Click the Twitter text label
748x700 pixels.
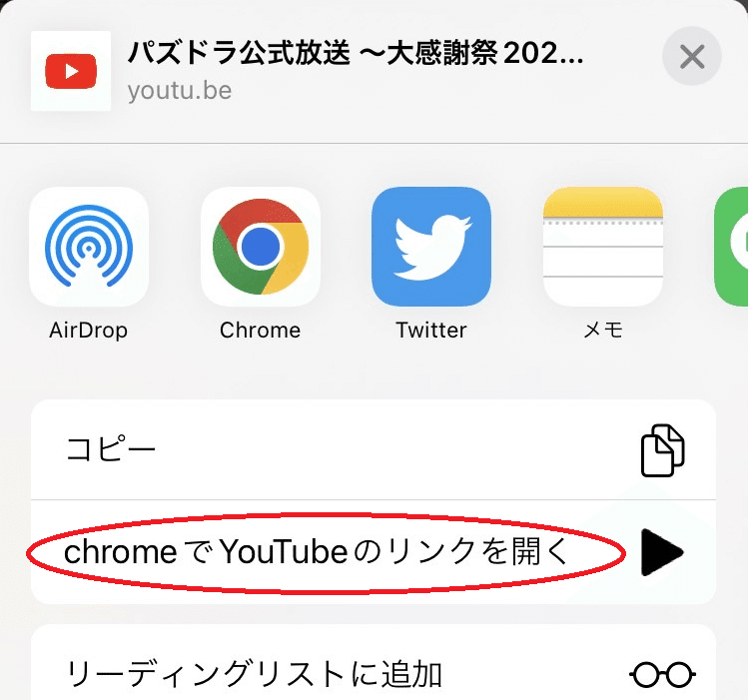(431, 330)
